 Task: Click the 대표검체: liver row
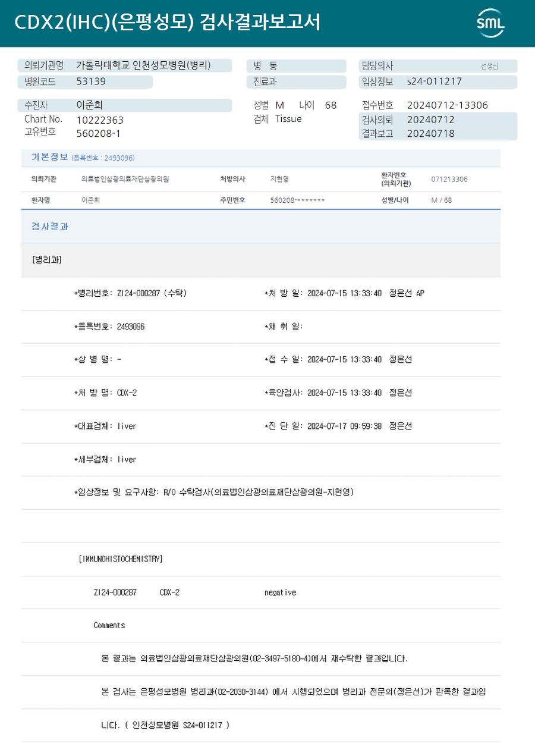(105, 426)
